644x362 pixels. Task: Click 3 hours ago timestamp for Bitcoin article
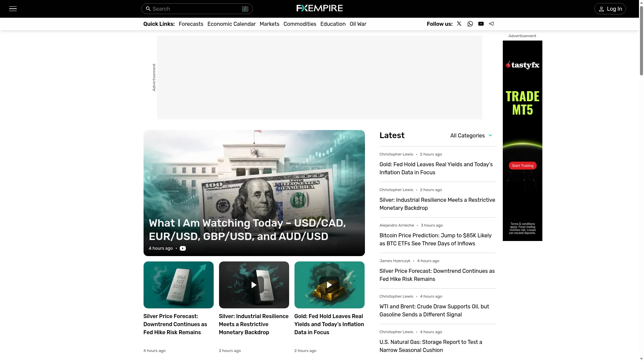tap(432, 225)
